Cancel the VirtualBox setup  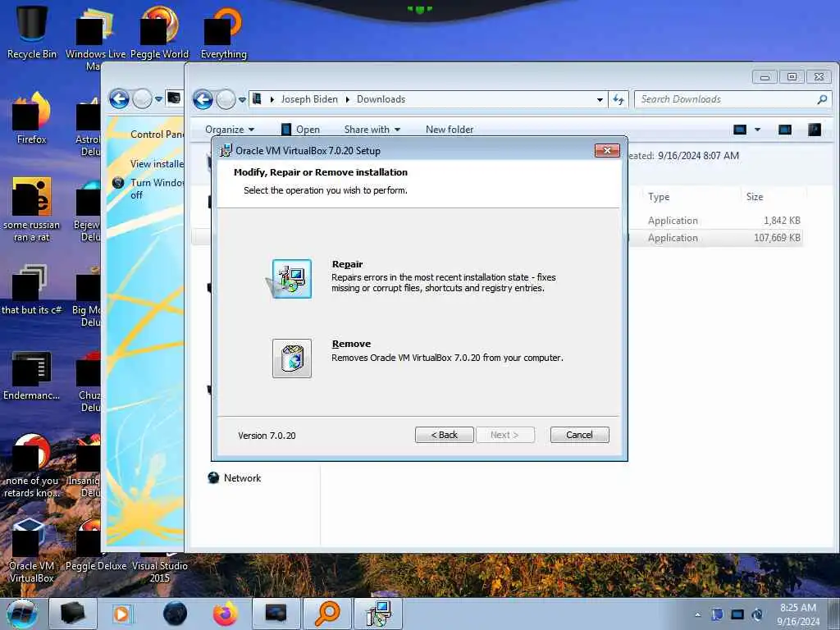579,435
